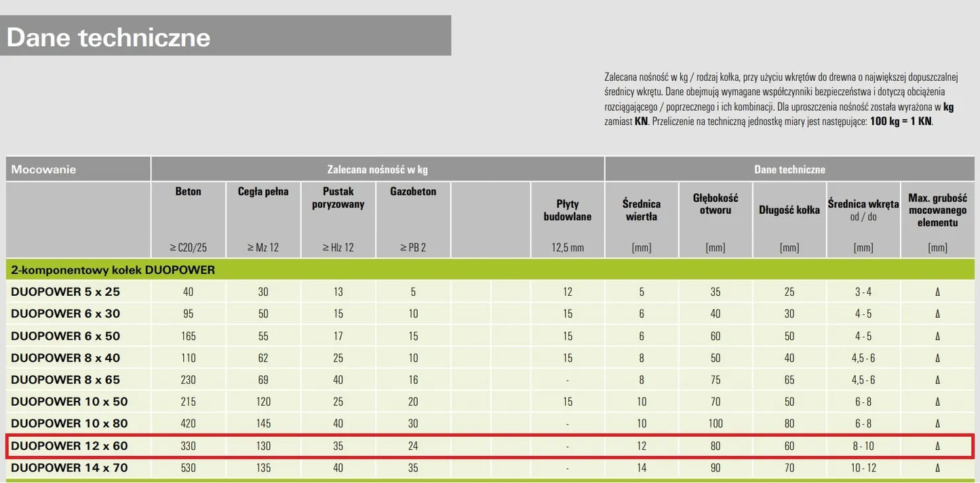
Task: Click the "12,5 mm" board thickness label
Action: click(x=568, y=248)
